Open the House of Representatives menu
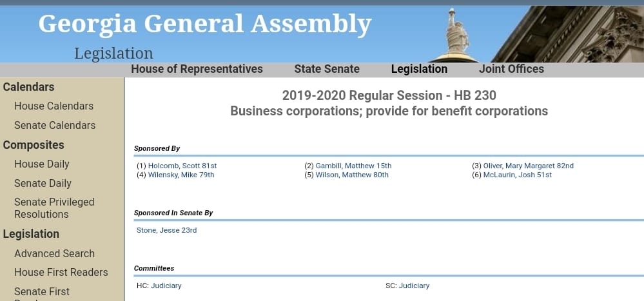 point(197,69)
